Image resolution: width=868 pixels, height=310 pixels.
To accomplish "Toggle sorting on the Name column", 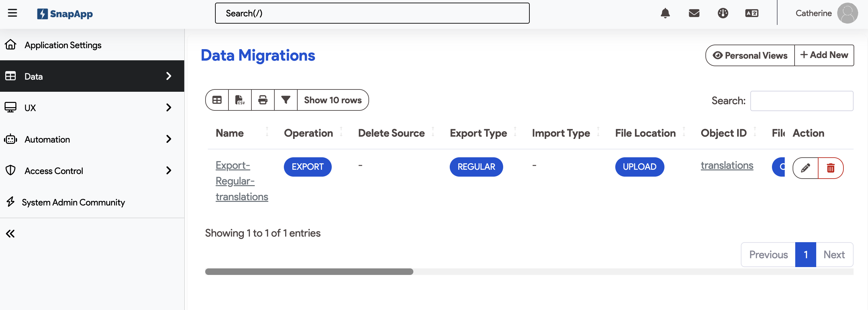I will click(x=267, y=132).
